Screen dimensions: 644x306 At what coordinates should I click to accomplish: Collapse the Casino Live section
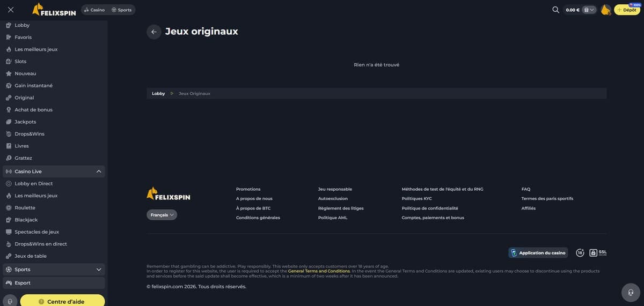click(99, 171)
